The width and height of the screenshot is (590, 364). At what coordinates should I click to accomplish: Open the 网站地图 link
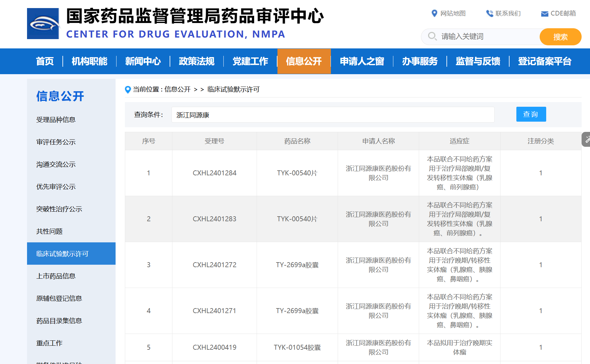[x=453, y=13]
